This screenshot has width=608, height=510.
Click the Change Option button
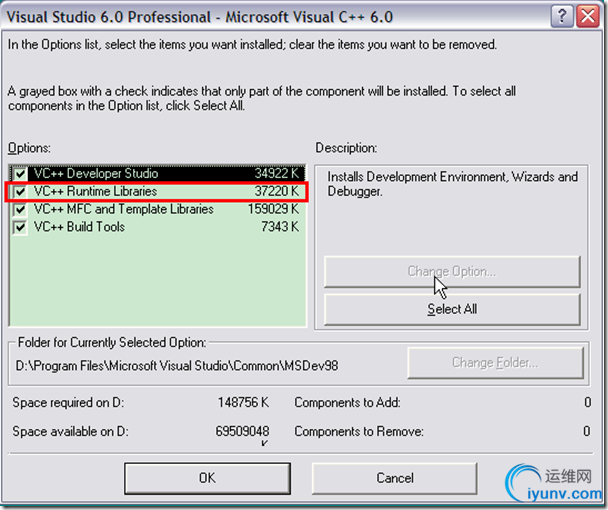coord(452,271)
